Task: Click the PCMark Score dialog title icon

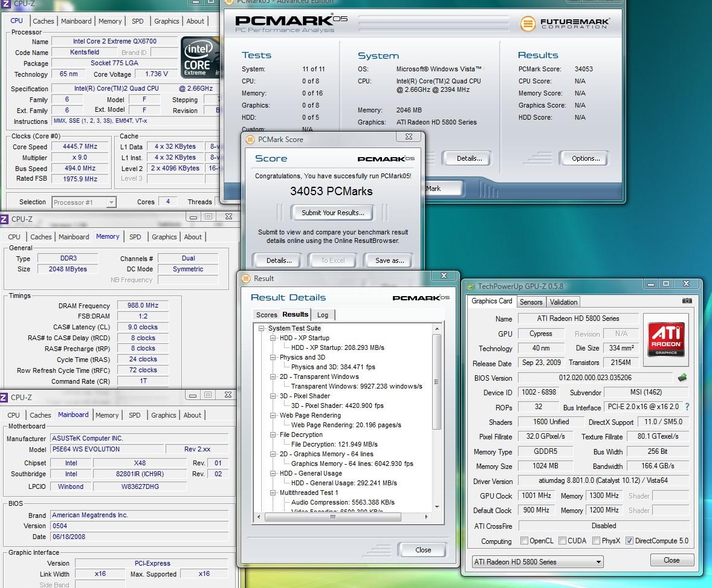Action: pos(250,140)
